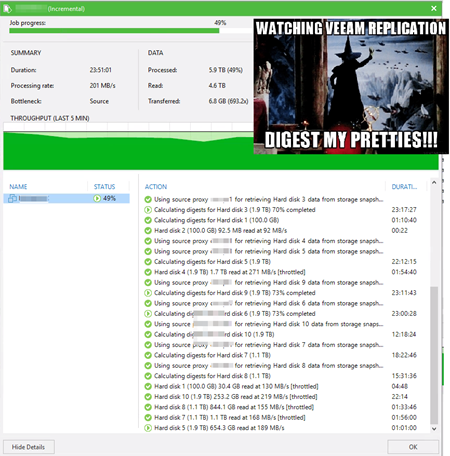450x456 pixels.
Task: Click success icon for Hard disk 4 1.7 TB read row
Action: 148,272
